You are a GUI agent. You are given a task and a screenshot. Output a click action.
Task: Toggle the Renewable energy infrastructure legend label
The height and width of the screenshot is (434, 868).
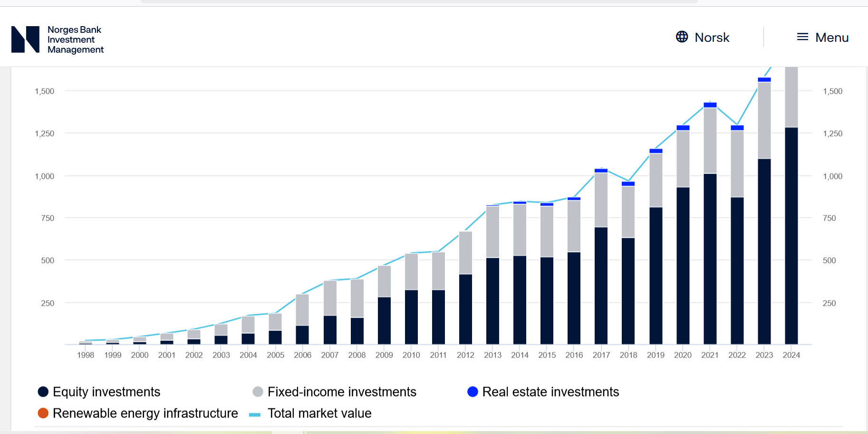tap(145, 413)
